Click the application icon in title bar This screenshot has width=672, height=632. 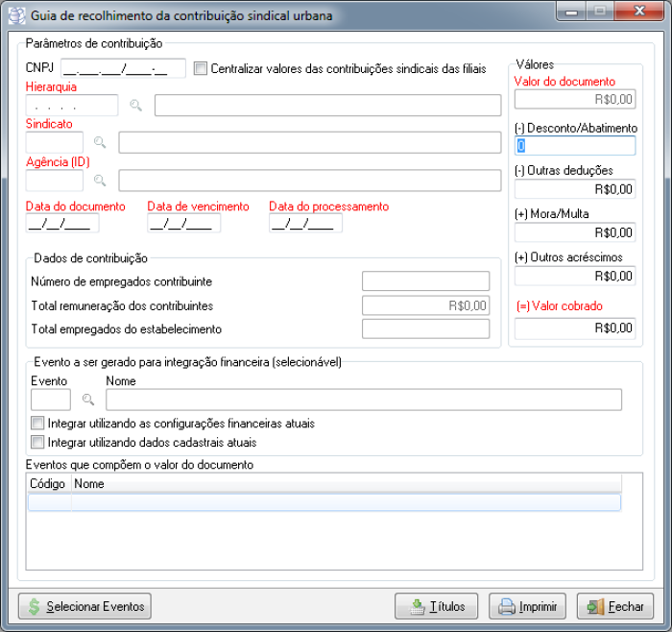click(17, 16)
